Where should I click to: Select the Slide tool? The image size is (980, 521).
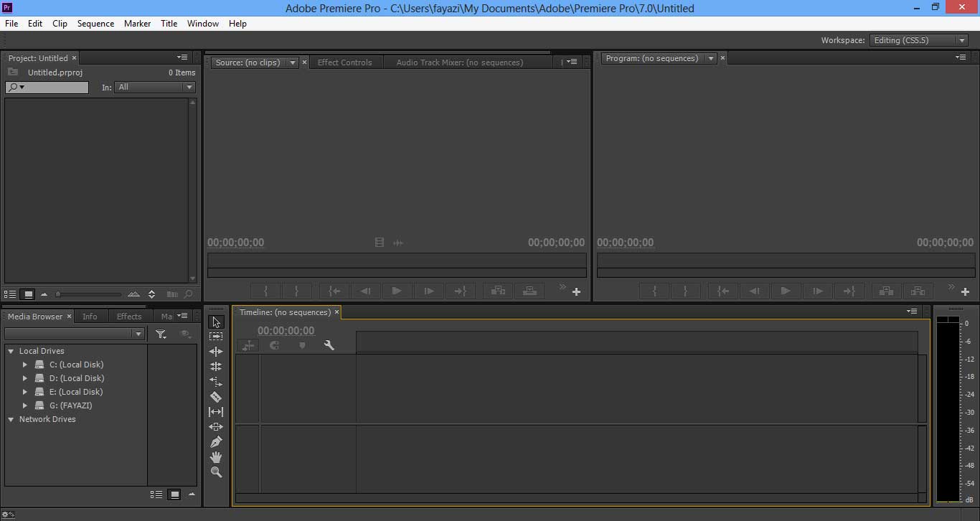tap(216, 427)
